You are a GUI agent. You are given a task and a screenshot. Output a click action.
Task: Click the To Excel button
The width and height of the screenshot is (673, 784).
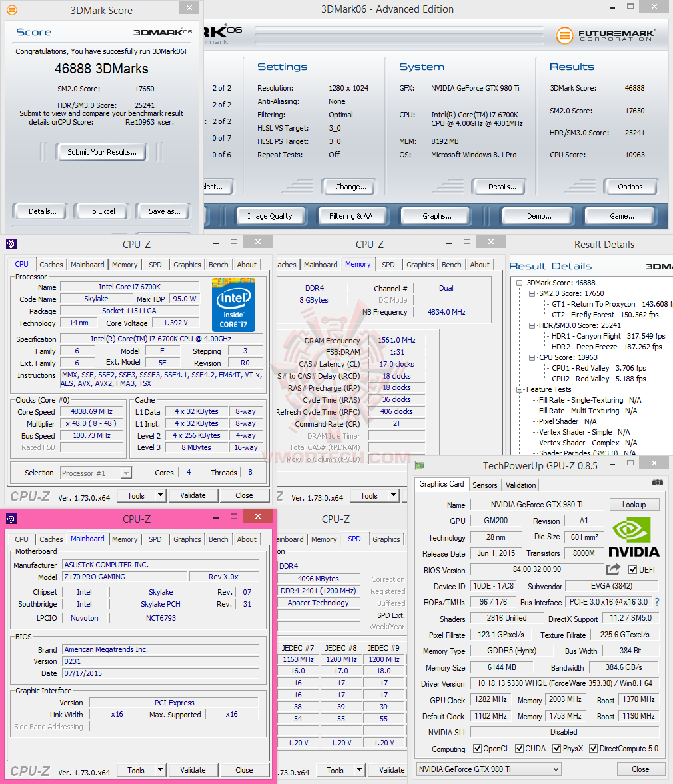point(102,211)
